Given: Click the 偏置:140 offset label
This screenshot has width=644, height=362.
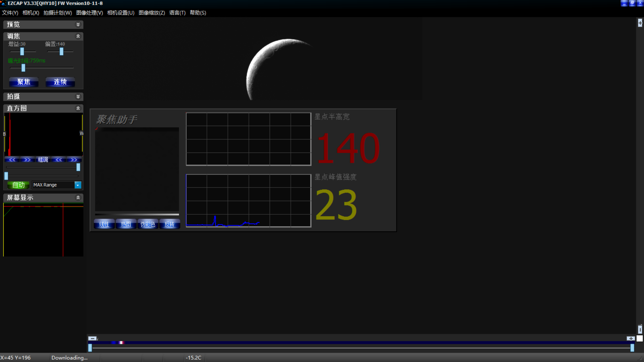Looking at the screenshot, I should pyautogui.click(x=55, y=44).
